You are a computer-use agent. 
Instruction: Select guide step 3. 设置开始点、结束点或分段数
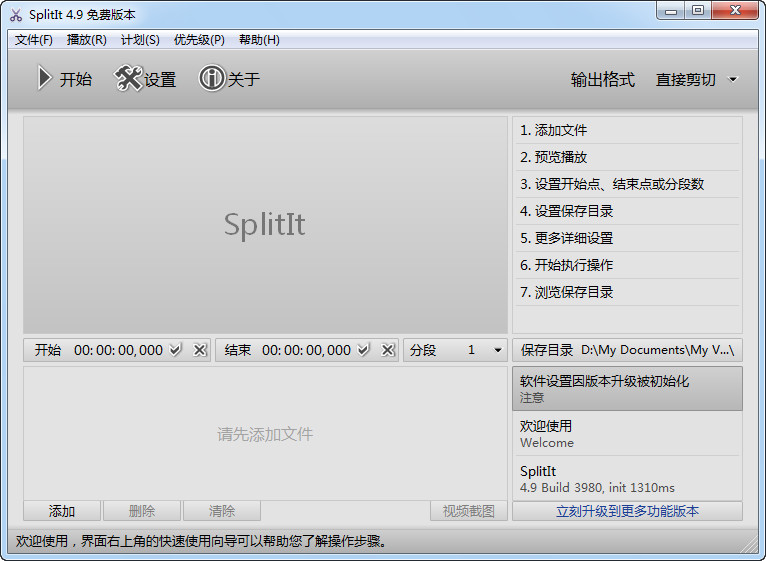coord(627,184)
